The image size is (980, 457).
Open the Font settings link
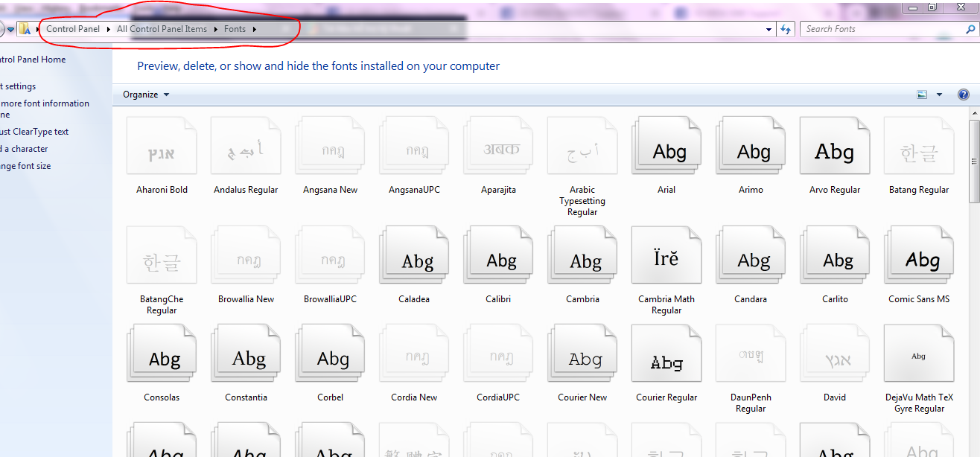coord(18,86)
